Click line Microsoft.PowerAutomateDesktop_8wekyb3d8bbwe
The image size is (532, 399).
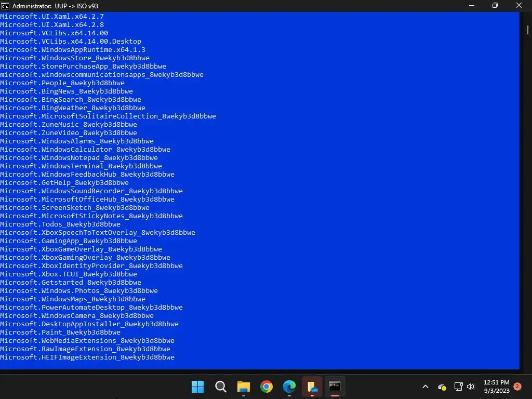point(91,308)
